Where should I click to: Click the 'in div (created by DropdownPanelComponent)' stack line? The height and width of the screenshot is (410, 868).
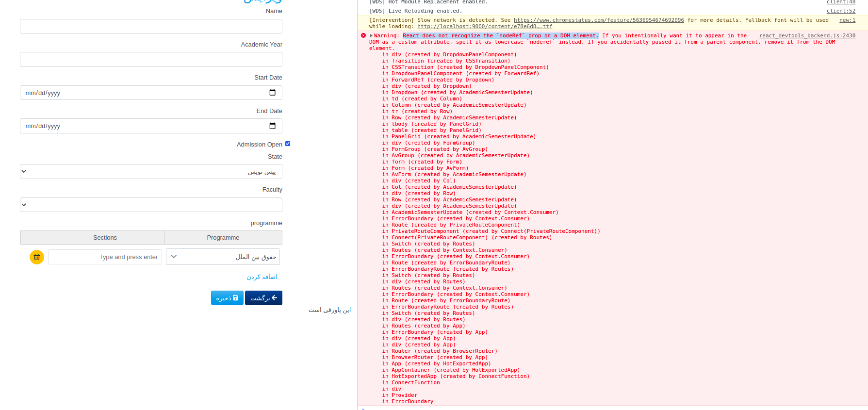coord(449,55)
